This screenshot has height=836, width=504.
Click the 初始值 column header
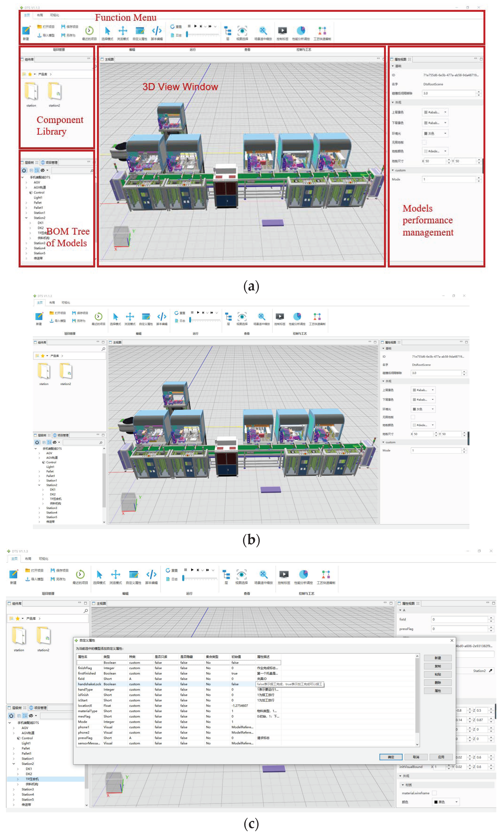click(x=236, y=657)
